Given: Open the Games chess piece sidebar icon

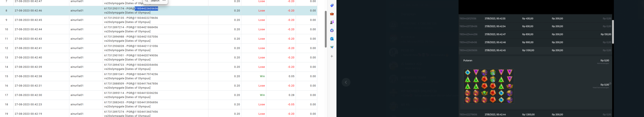Looking at the screenshot, I should 332,22.
